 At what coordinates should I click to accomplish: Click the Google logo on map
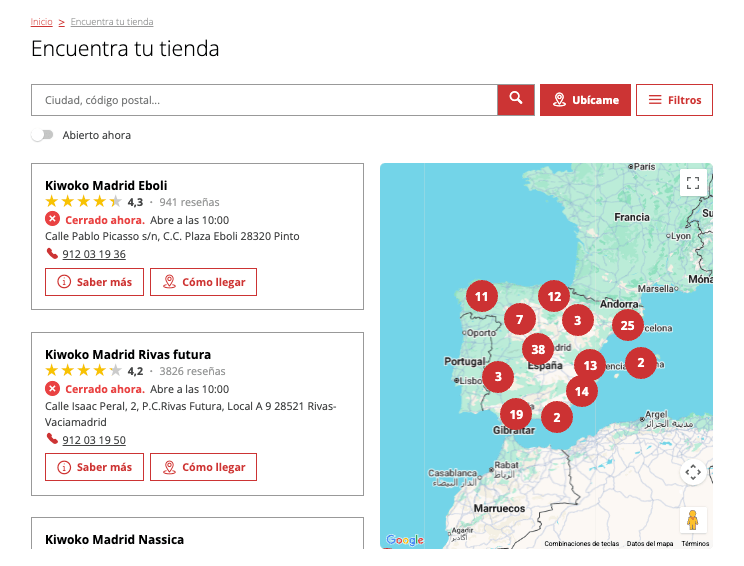click(x=404, y=540)
